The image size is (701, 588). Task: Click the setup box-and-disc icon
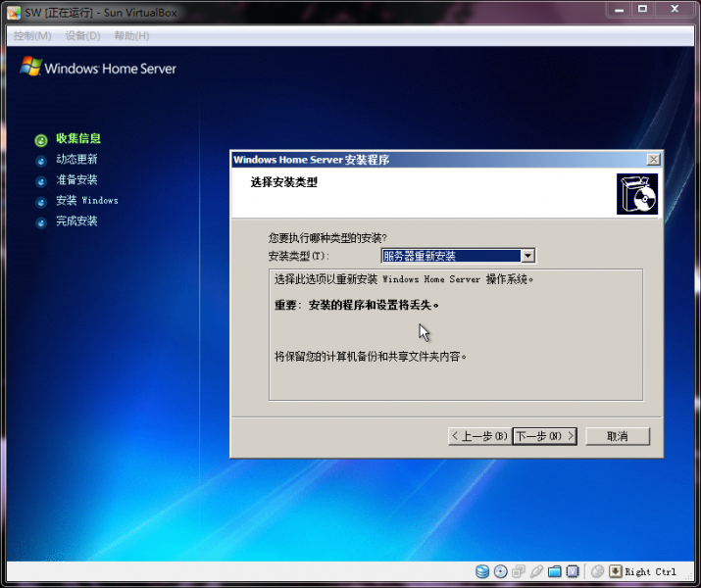point(637,194)
